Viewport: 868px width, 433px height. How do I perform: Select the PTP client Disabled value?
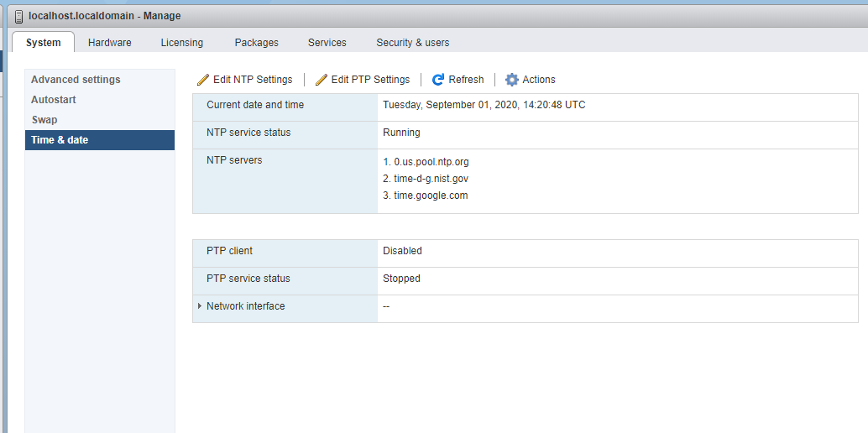[x=402, y=251]
